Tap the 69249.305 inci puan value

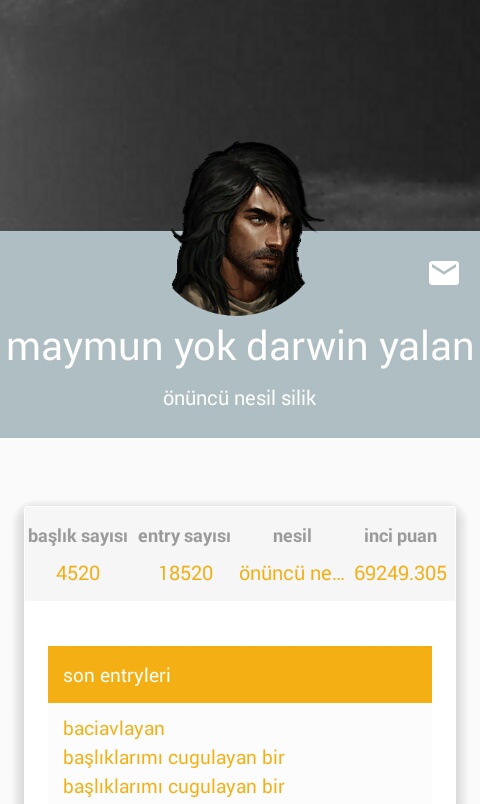401,573
